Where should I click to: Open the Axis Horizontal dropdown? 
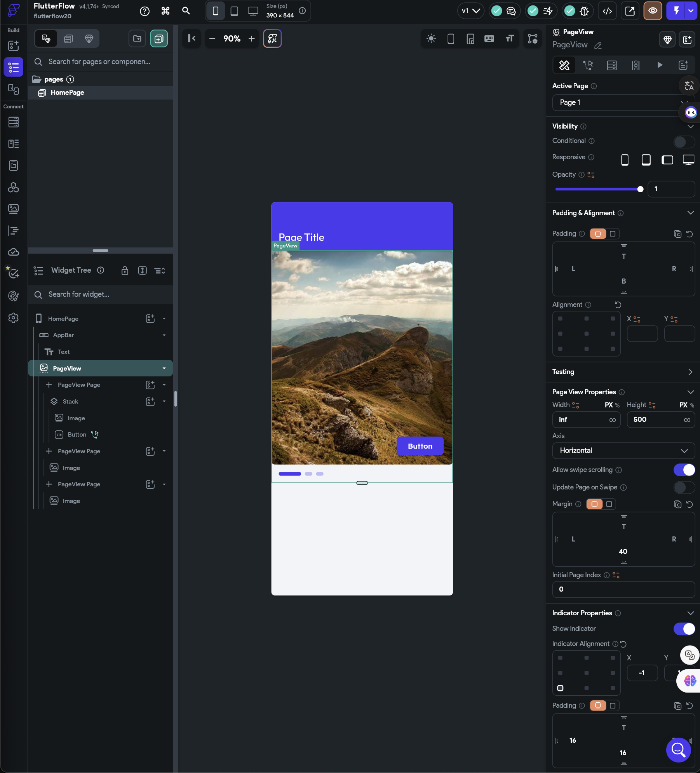[623, 451]
